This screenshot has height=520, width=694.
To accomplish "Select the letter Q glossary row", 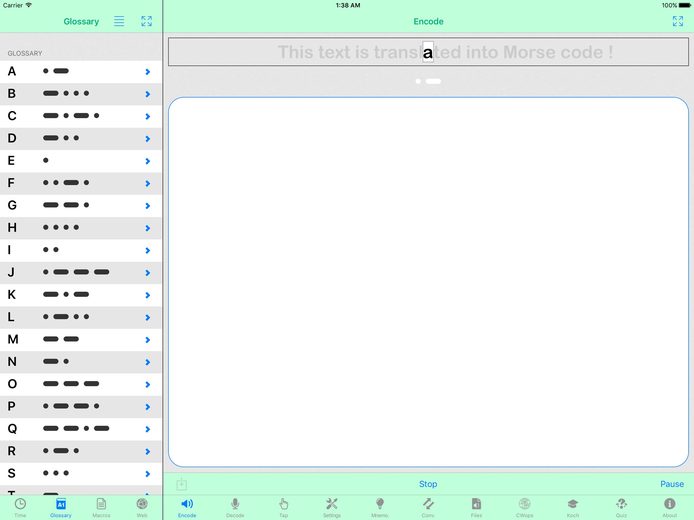I will (81, 428).
